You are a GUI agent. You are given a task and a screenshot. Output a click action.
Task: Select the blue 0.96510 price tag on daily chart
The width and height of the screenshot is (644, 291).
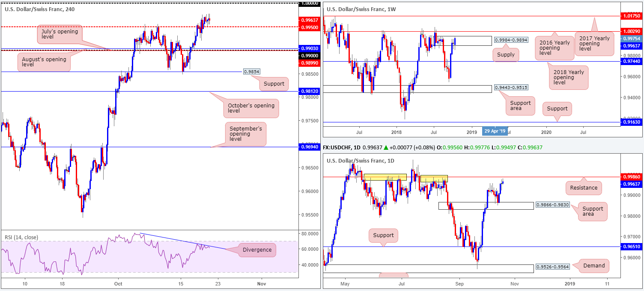coord(632,247)
